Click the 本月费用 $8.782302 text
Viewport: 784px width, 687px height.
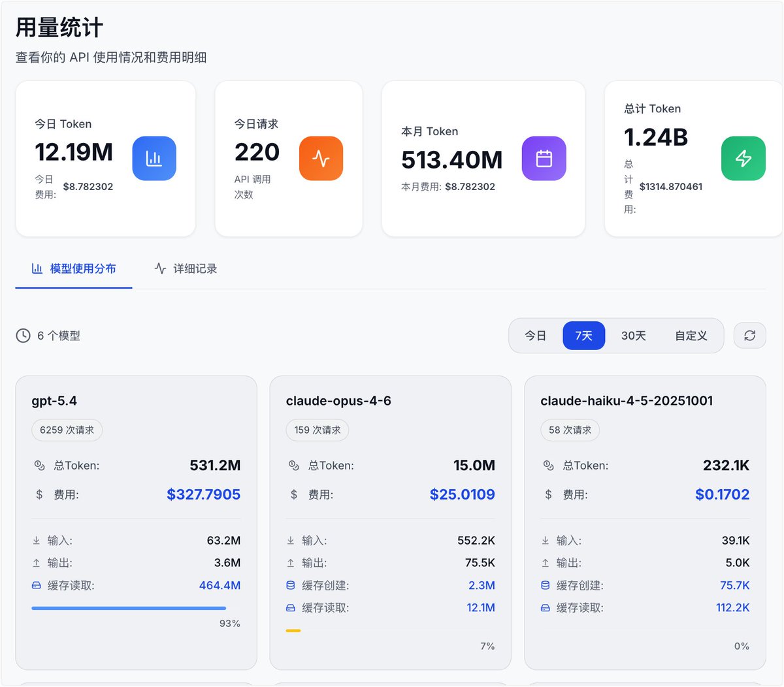coord(448,187)
